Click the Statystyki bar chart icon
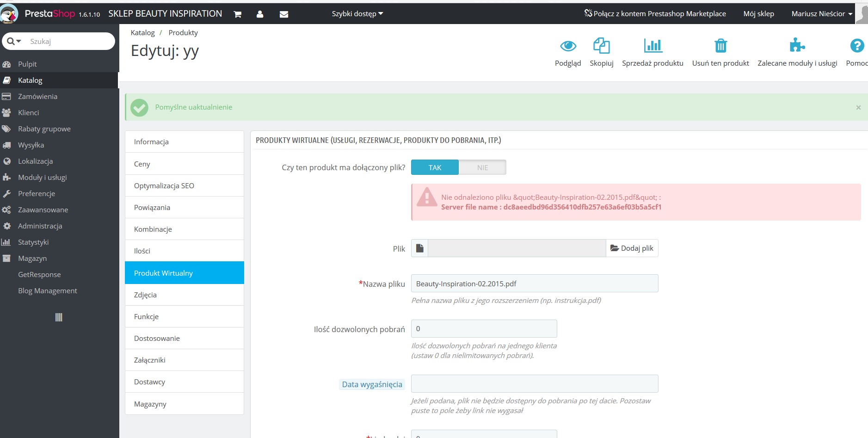The height and width of the screenshot is (438, 868). [x=6, y=242]
